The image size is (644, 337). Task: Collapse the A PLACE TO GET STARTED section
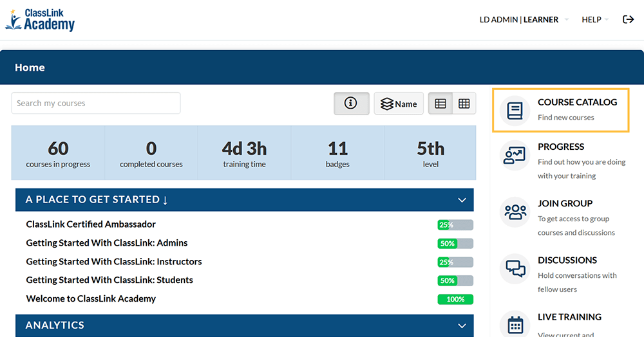462,200
